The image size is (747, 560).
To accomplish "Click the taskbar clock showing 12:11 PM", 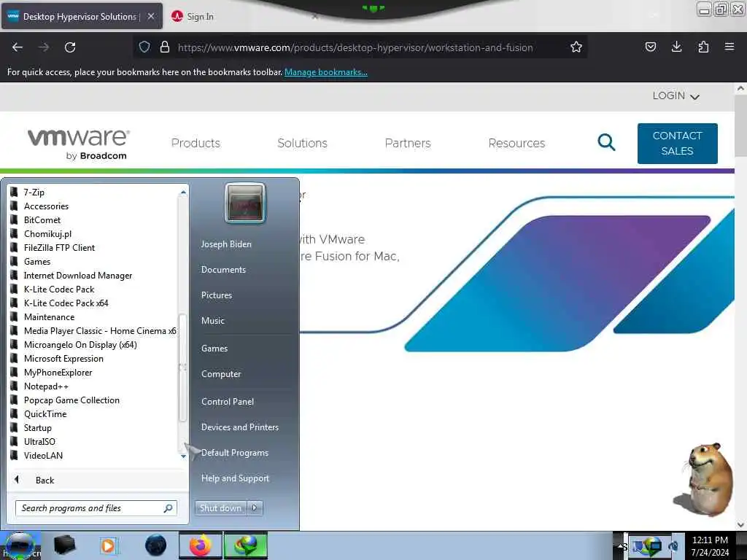I will [709, 545].
